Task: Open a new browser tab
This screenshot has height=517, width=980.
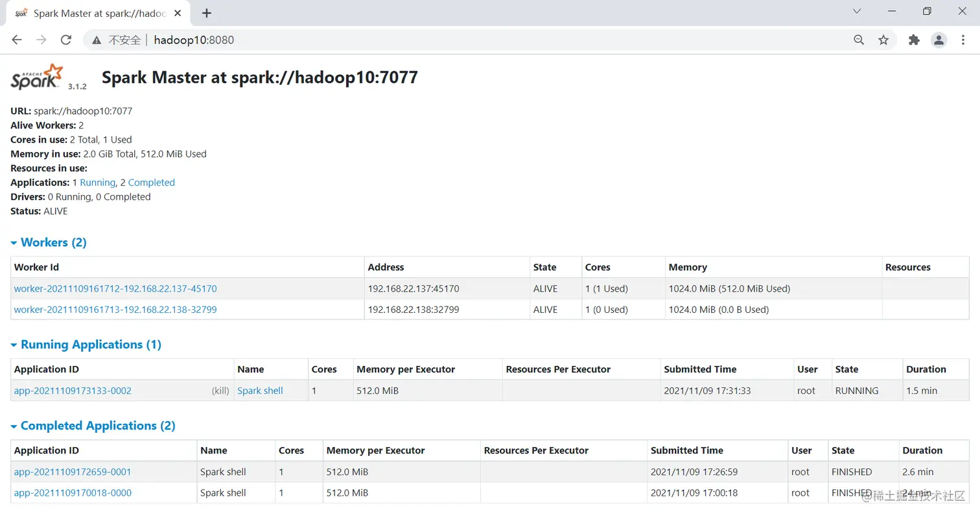Action: [207, 13]
